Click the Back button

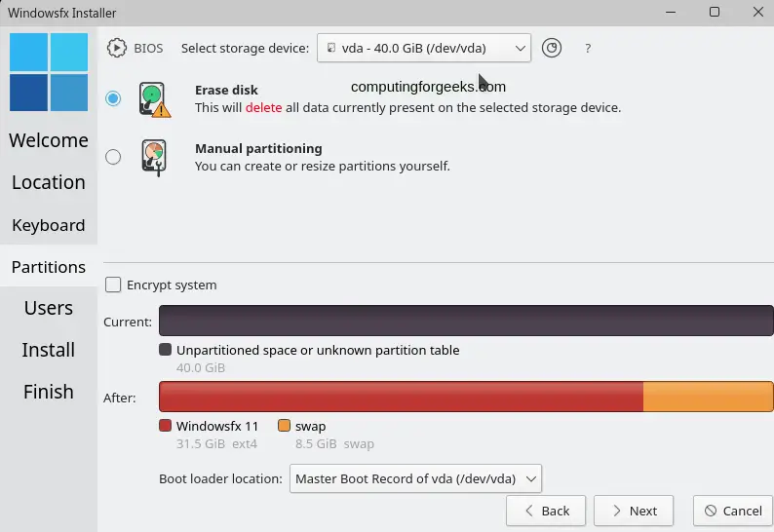coord(546,511)
